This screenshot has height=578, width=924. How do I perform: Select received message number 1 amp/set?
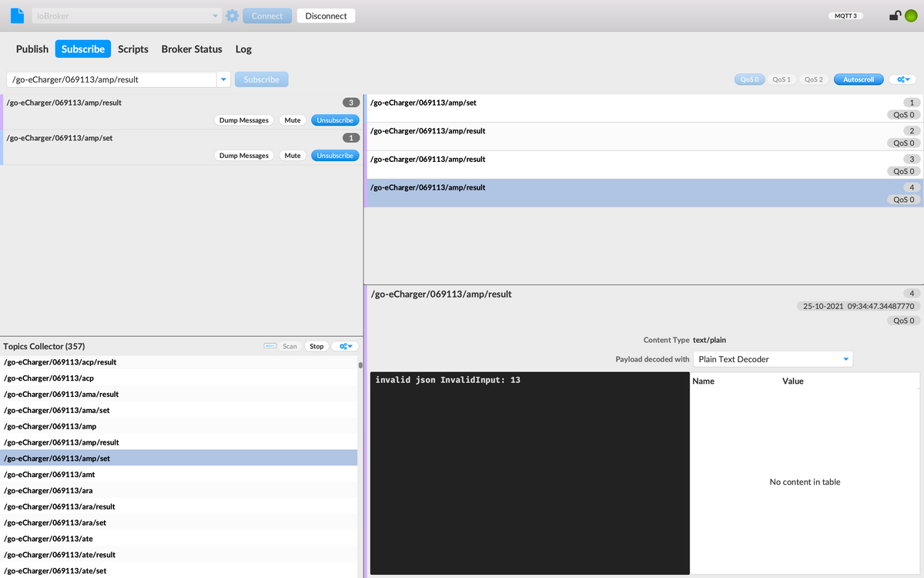pos(644,109)
